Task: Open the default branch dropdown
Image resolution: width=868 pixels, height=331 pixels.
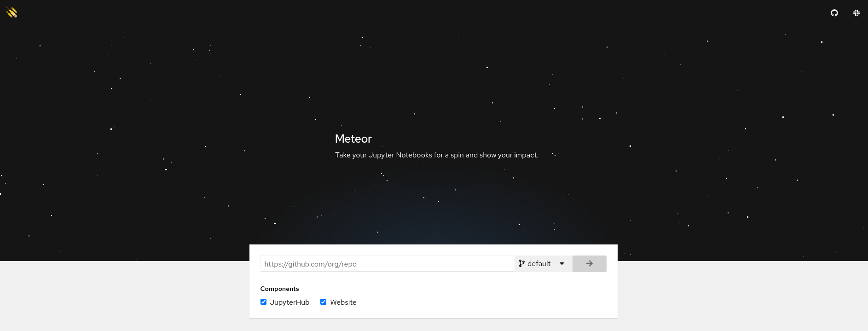Action: click(x=544, y=264)
